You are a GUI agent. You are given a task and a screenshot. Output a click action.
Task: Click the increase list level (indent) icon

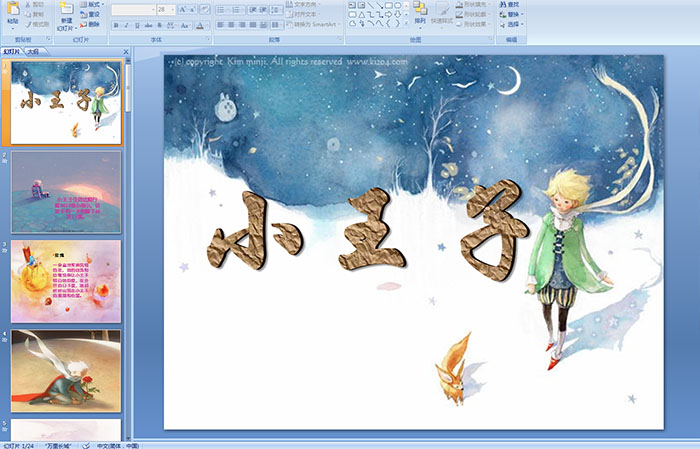[263, 9]
